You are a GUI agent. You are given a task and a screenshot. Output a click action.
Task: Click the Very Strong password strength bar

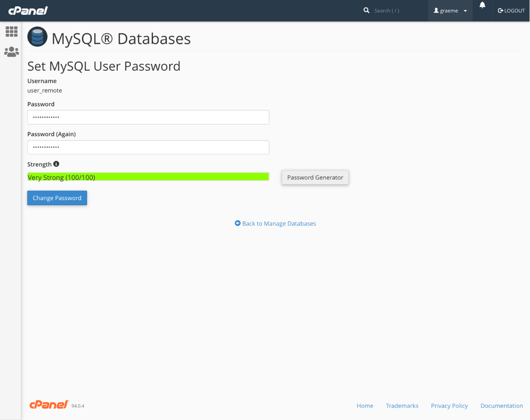point(148,177)
